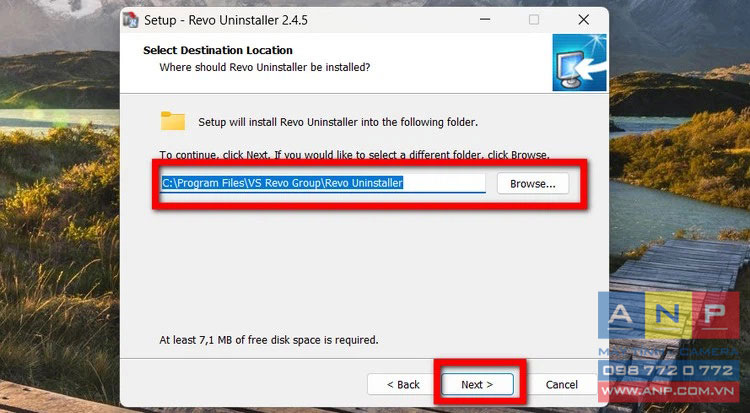
Task: Click the setup wizard computer image
Action: [580, 62]
